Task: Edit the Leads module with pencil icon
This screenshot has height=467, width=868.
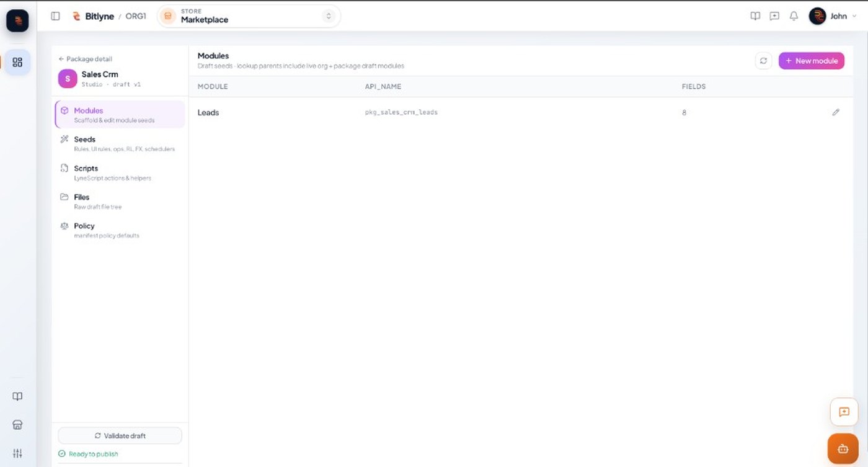Action: pos(836,112)
